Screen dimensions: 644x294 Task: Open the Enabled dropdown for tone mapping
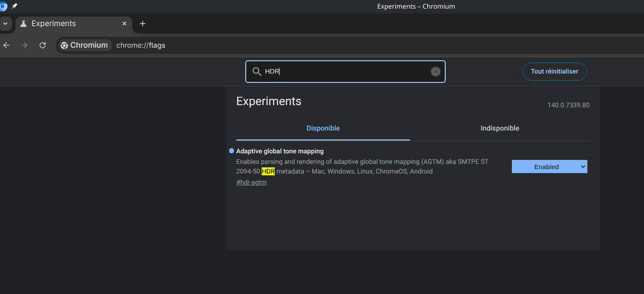pos(549,167)
